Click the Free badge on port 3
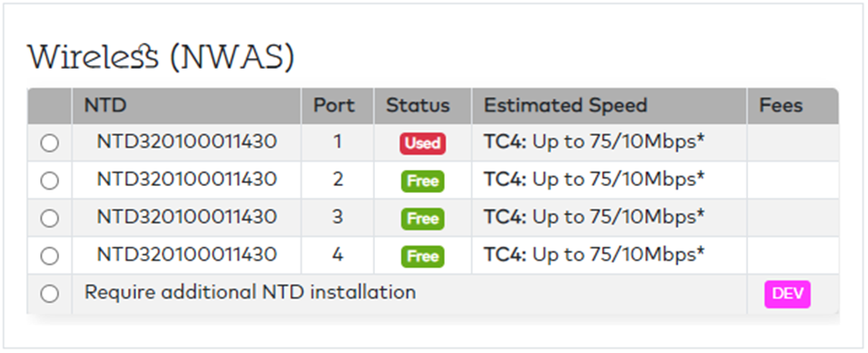868x353 pixels. tap(423, 219)
